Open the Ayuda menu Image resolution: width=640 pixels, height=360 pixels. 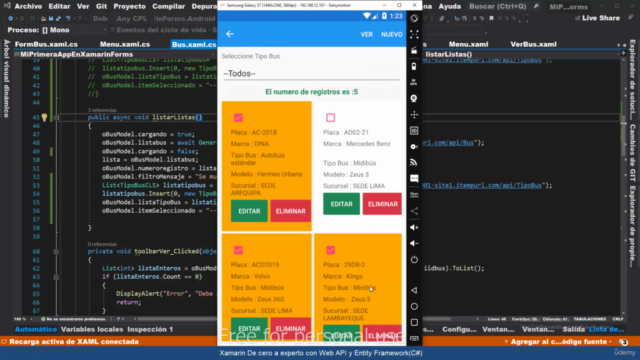tap(450, 7)
